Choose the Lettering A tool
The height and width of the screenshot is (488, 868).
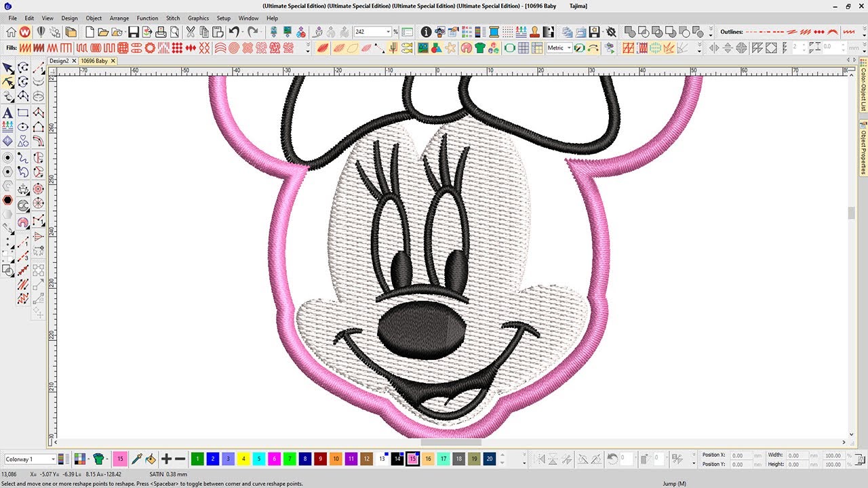[x=7, y=113]
